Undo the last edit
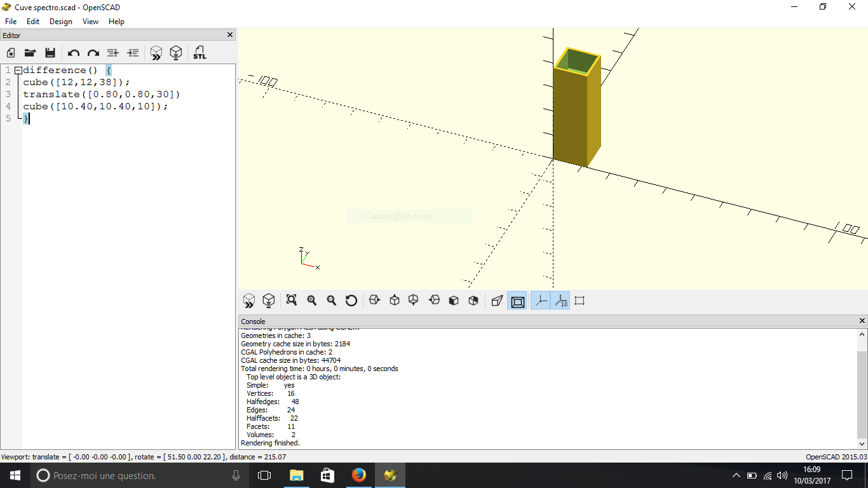The height and width of the screenshot is (488, 868). pyautogui.click(x=74, y=53)
